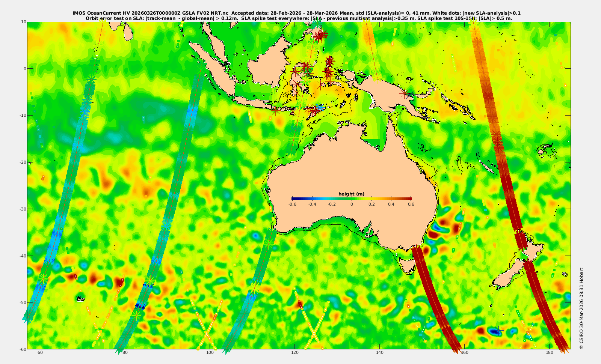
Task: Click the red star marker north of Papua New Guinea
Action: click(404, 94)
